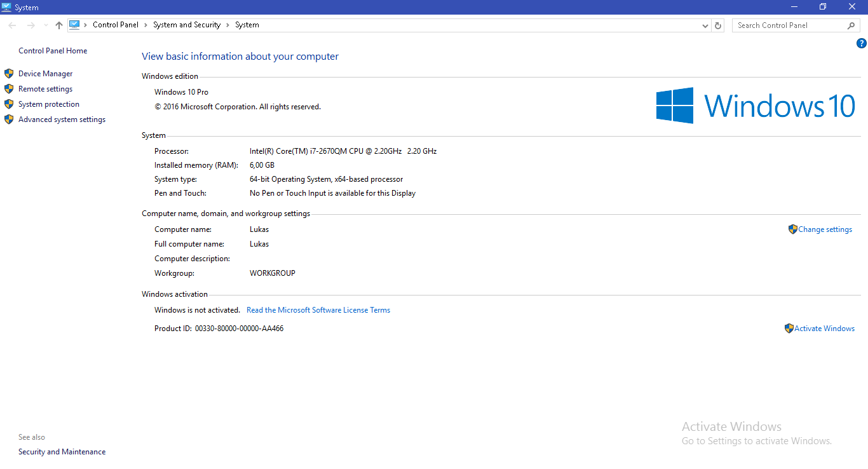The image size is (868, 469).
Task: Click shield icon beside Advanced system settings
Action: point(9,119)
